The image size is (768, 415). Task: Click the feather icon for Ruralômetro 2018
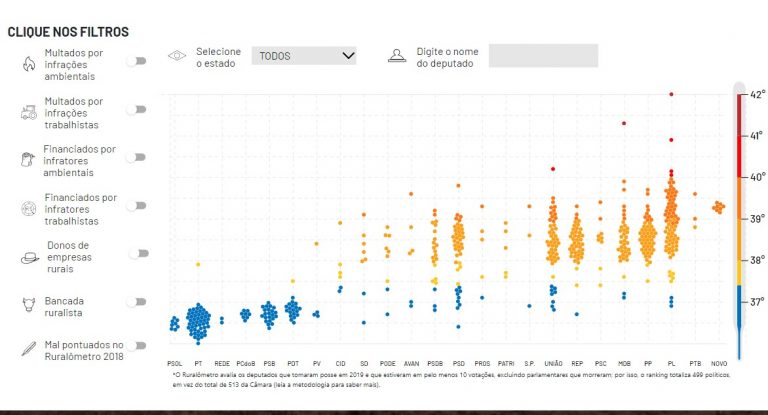click(28, 348)
